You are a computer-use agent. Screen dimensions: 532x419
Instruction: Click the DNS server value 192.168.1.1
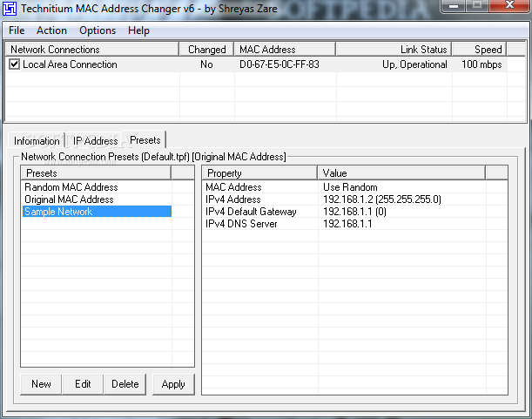(347, 224)
